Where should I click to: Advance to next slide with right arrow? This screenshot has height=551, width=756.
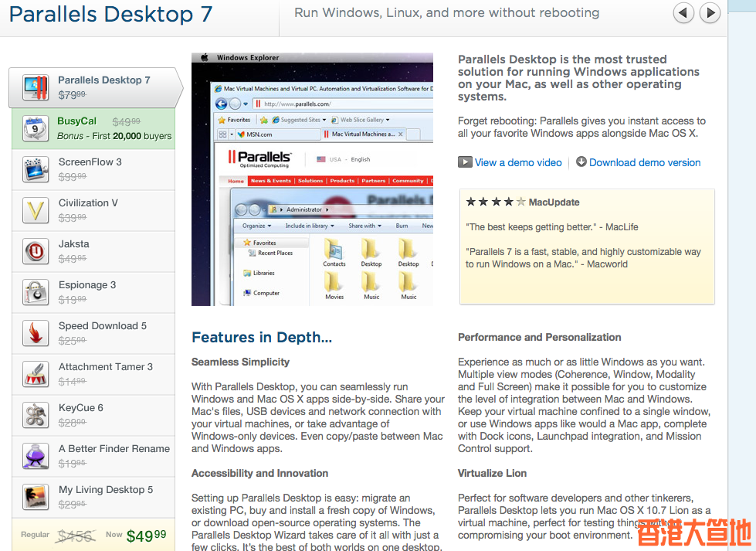[710, 13]
